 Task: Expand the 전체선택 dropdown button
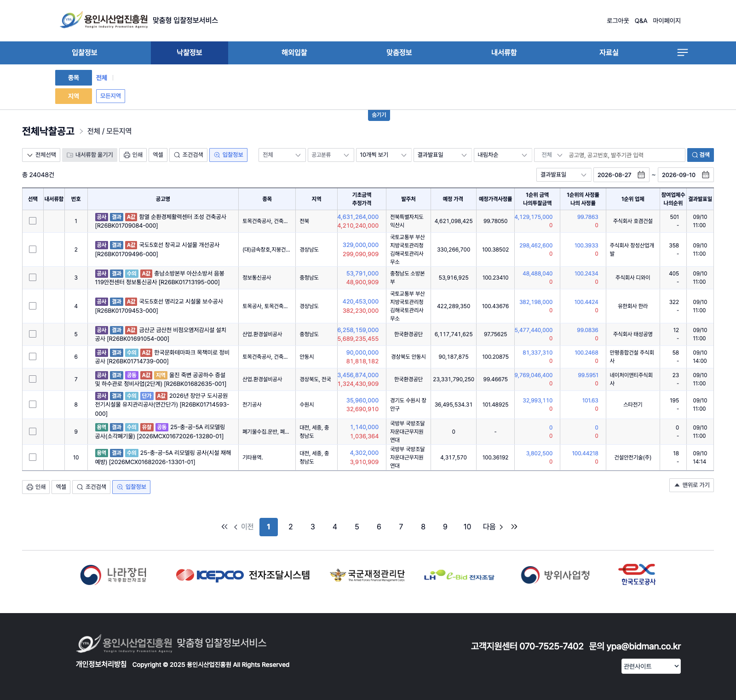point(41,155)
